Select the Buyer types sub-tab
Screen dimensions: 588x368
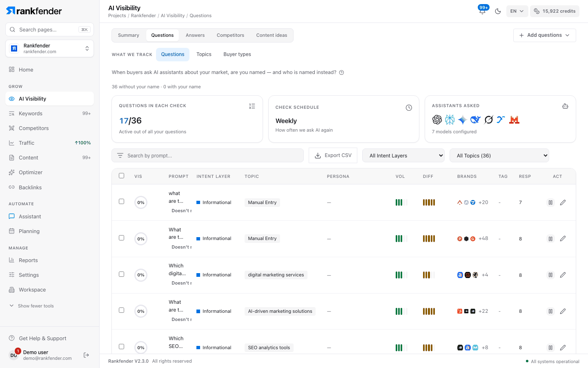(237, 54)
